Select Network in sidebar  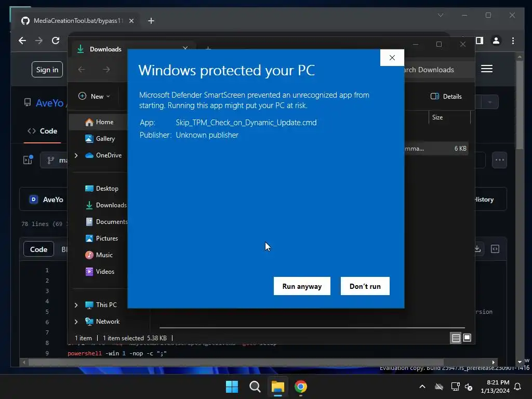107,321
